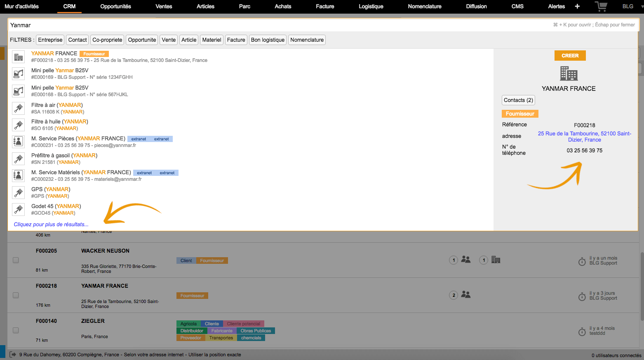The width and height of the screenshot is (644, 360).
Task: Click Client tag in WACKER NEUSON row
Action: (186, 261)
